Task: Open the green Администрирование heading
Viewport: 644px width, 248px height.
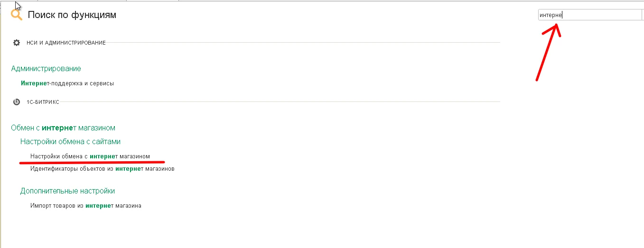Action: (46, 69)
